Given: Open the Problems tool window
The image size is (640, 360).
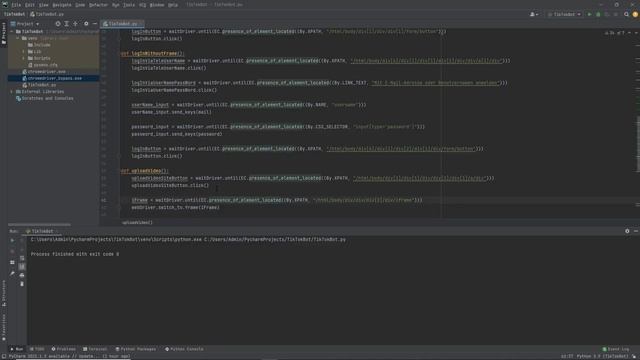Looking at the screenshot, I should coord(63,349).
